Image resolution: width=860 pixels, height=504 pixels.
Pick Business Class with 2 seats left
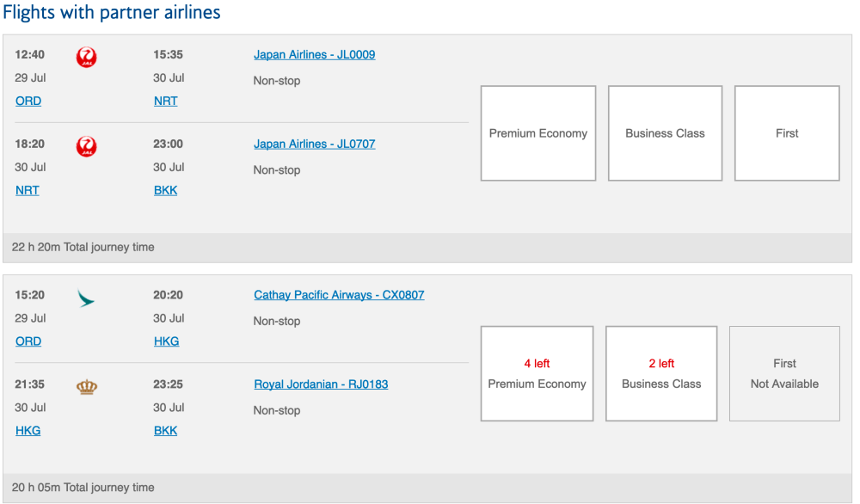[661, 373]
